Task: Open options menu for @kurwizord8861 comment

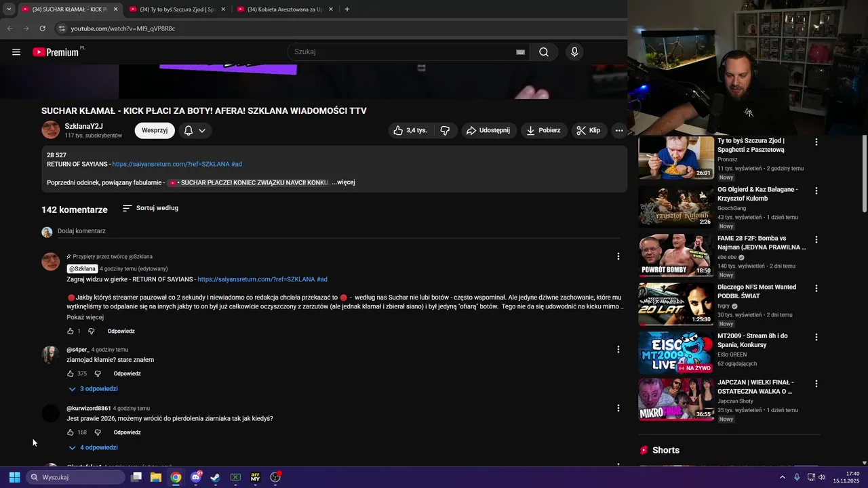Action: [618, 408]
